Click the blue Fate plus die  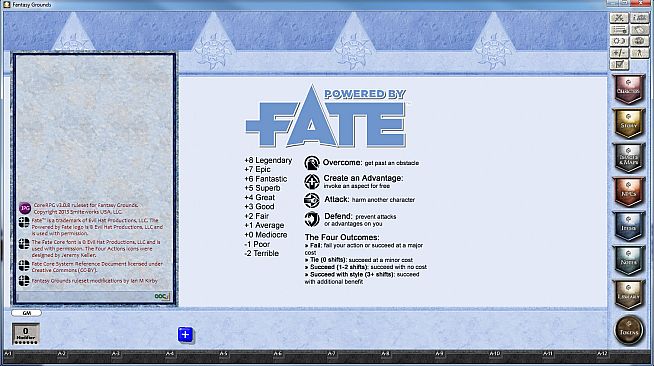(186, 335)
